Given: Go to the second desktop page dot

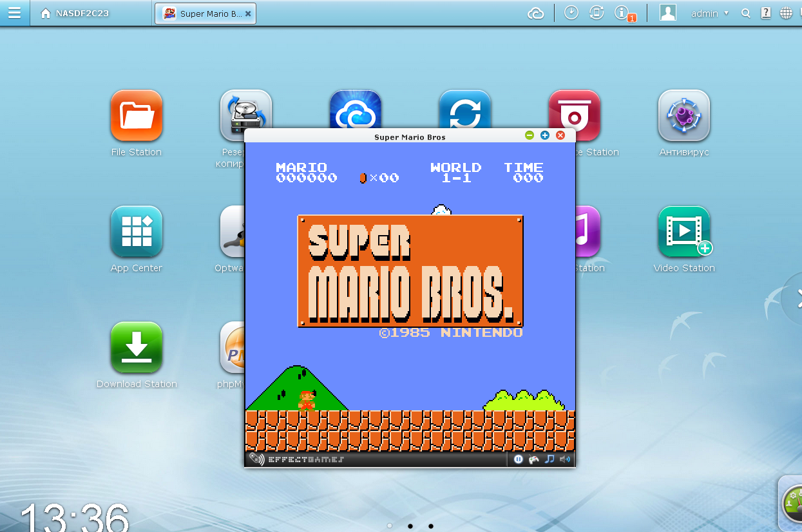Looking at the screenshot, I should coord(410,526).
